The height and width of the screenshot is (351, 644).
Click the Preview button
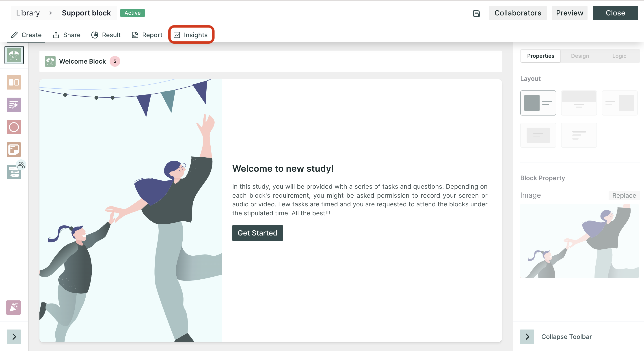click(570, 13)
